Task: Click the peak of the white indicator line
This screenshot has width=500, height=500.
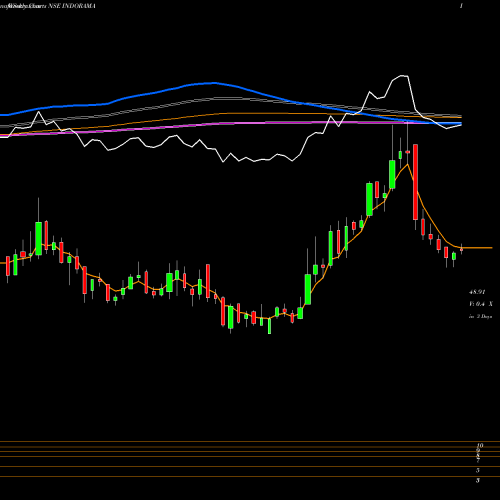Action: pyautogui.click(x=404, y=76)
